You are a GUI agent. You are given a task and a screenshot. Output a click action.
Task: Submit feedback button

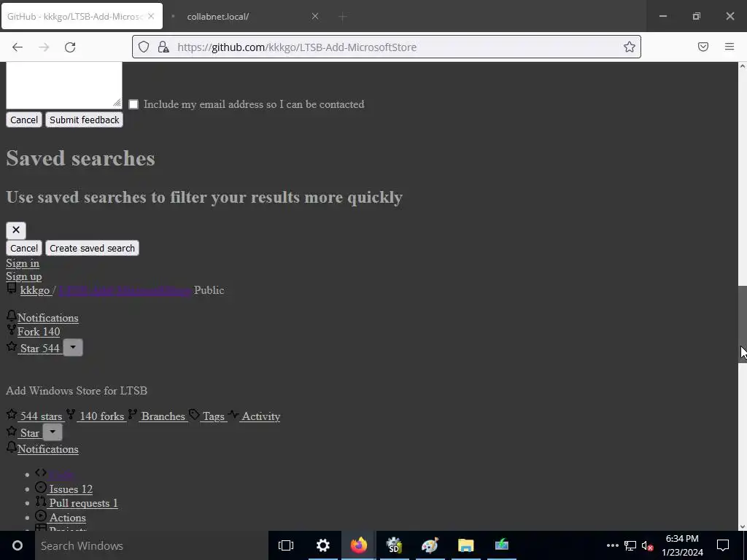[x=85, y=120]
